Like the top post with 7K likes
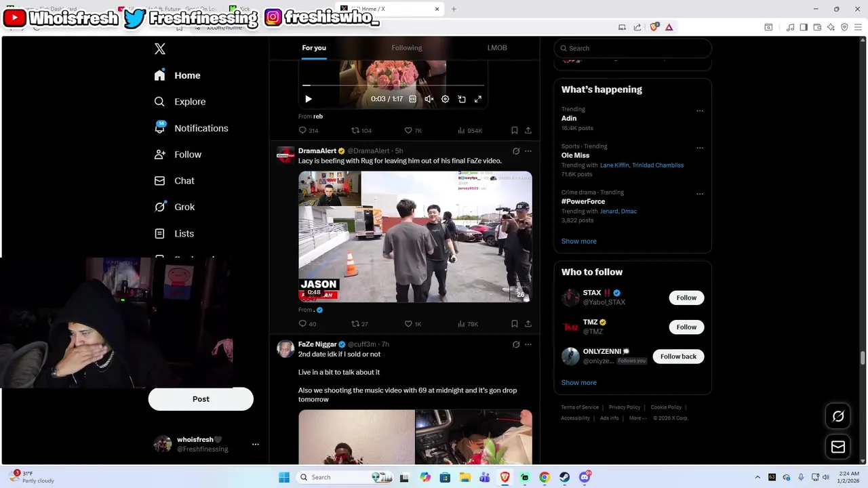This screenshot has height=488, width=868. 413,130
